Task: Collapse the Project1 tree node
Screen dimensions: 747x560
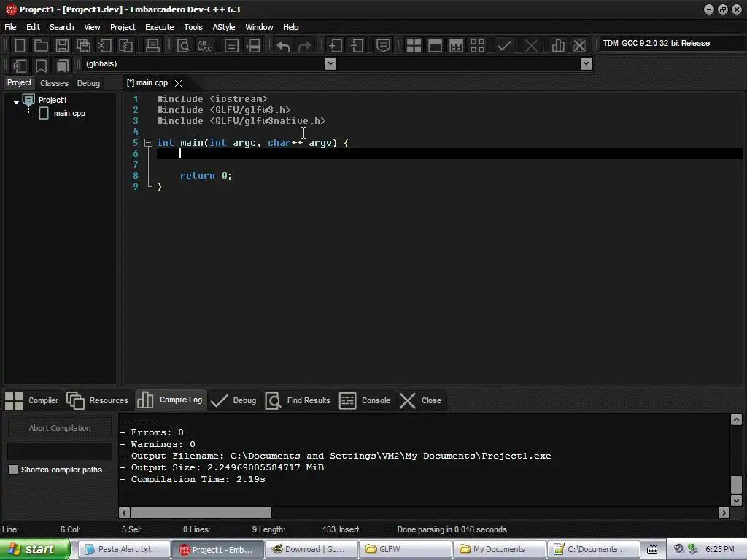Action: pyautogui.click(x=15, y=101)
